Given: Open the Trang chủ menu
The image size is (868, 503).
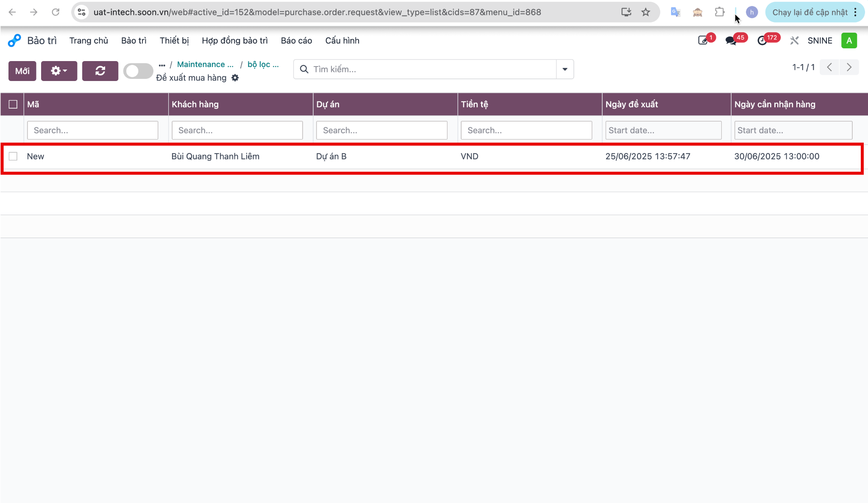Looking at the screenshot, I should pos(89,41).
